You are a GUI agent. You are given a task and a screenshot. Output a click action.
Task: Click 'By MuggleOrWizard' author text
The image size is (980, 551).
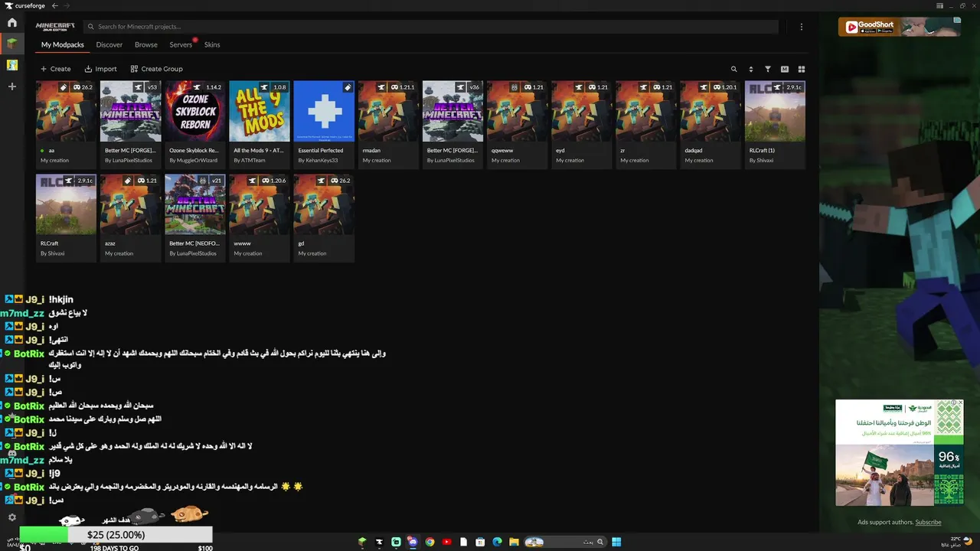click(x=194, y=161)
